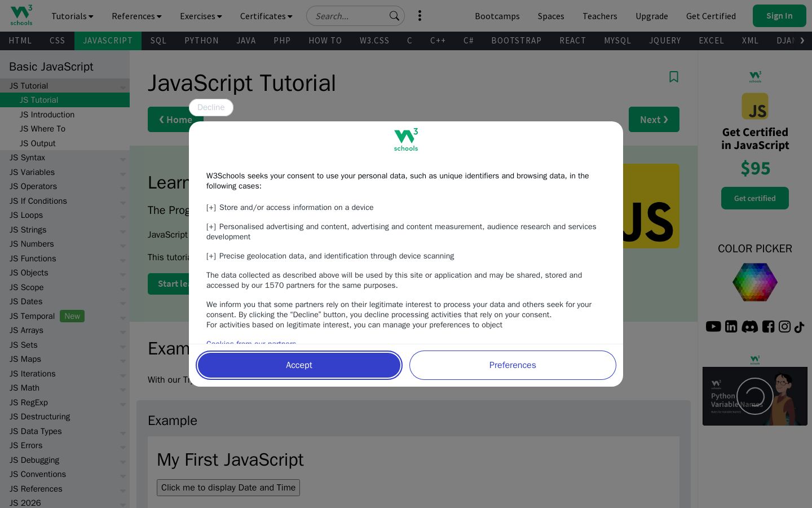Click the Python Variable Names video
The image size is (812, 508).
pyautogui.click(x=755, y=396)
